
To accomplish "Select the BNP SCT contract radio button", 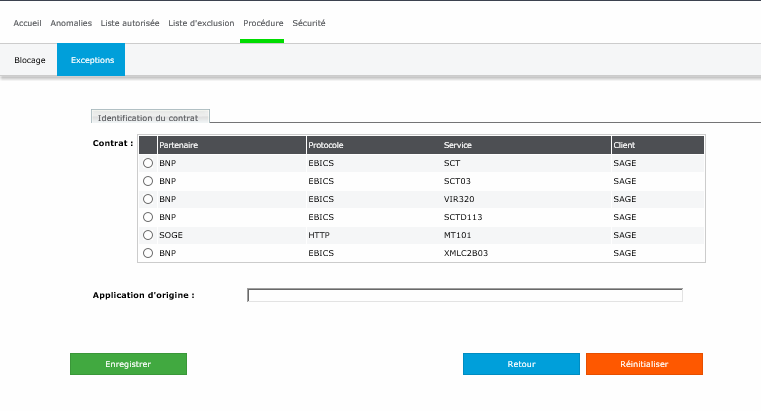I will click(x=148, y=163).
